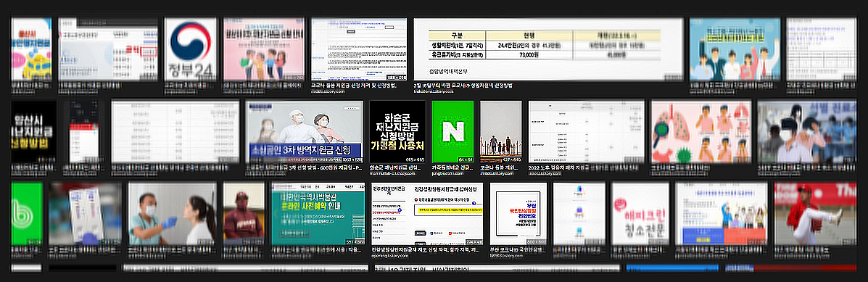Open the man in maroon cap photo

click(x=244, y=214)
